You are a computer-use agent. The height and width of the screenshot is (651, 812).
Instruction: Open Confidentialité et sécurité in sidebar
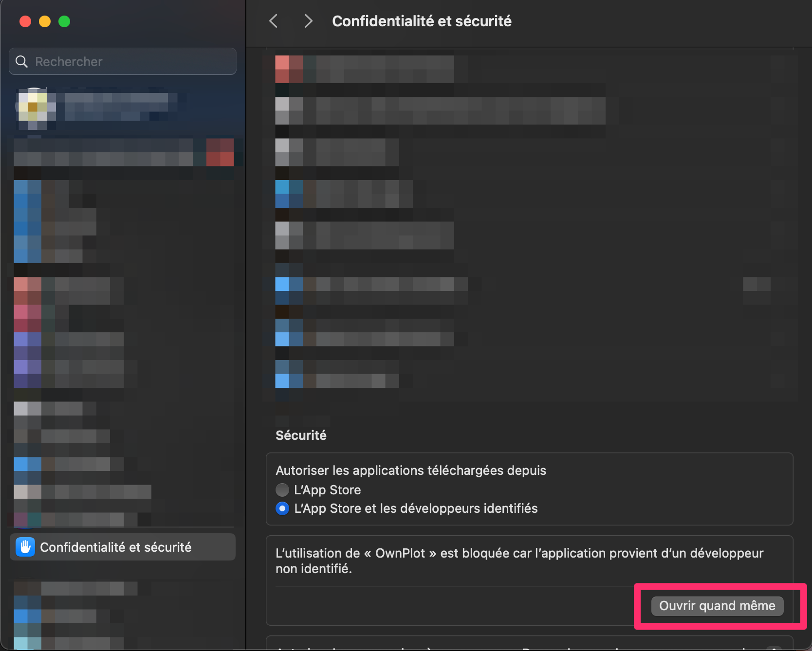point(123,547)
